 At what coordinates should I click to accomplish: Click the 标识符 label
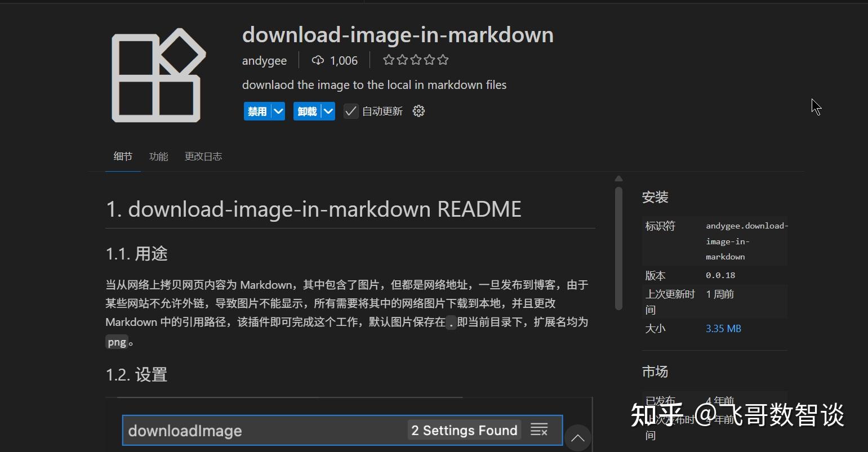point(660,226)
